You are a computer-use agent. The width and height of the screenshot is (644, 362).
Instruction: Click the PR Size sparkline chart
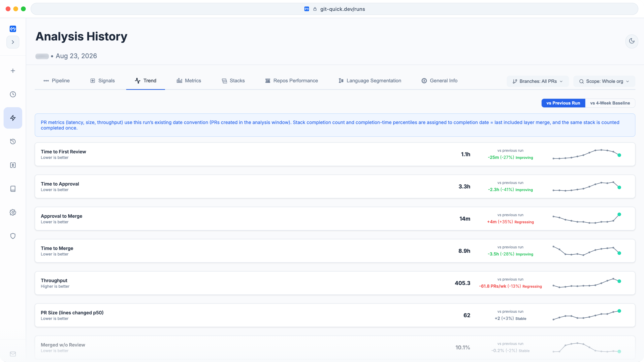586,315
